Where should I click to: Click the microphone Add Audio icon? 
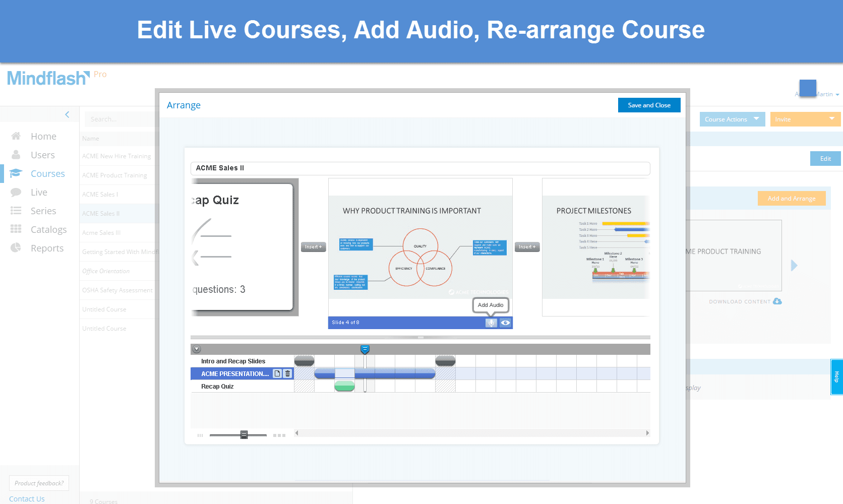(x=491, y=323)
